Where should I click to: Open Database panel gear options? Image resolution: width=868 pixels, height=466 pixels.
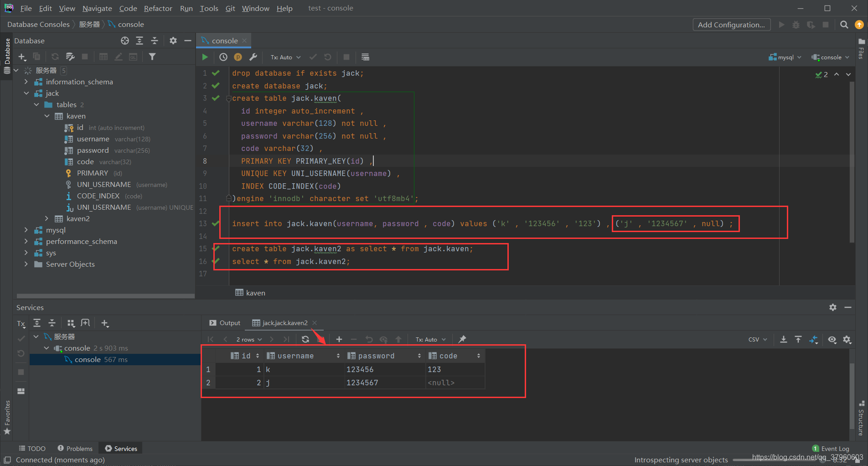[173, 41]
